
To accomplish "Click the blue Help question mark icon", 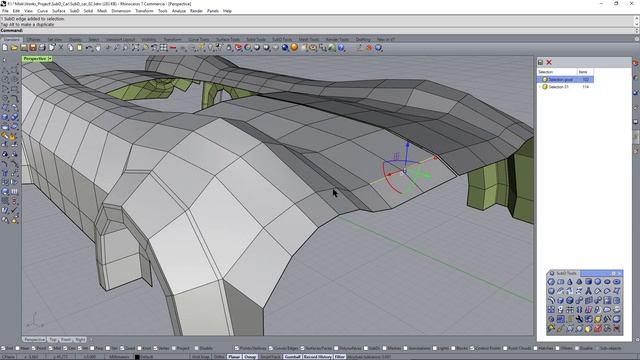I will (341, 48).
